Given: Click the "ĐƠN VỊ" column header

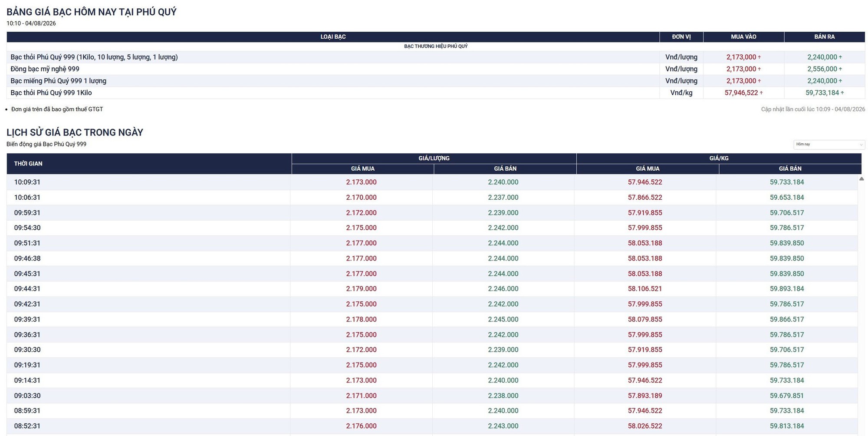Looking at the screenshot, I should (x=681, y=37).
